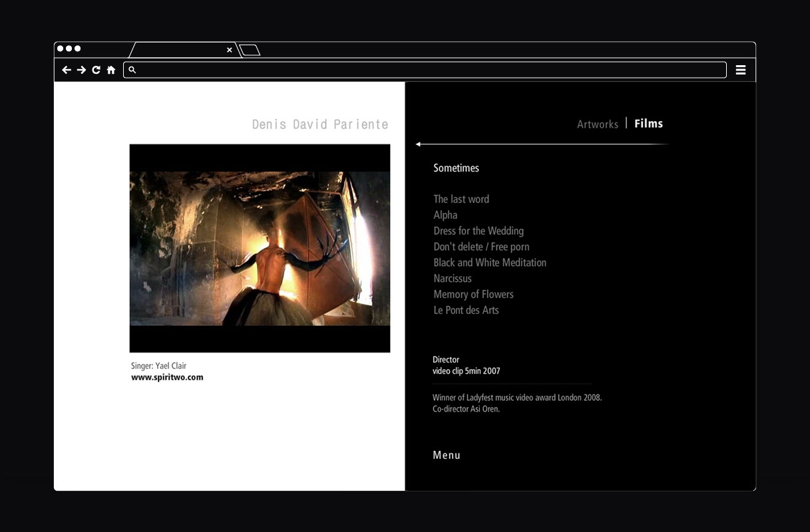Open 'Dress for the Wedding' film

tap(478, 231)
